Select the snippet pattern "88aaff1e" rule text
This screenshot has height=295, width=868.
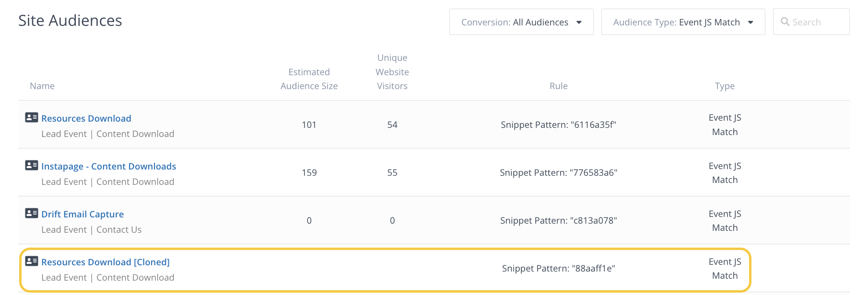pos(558,268)
